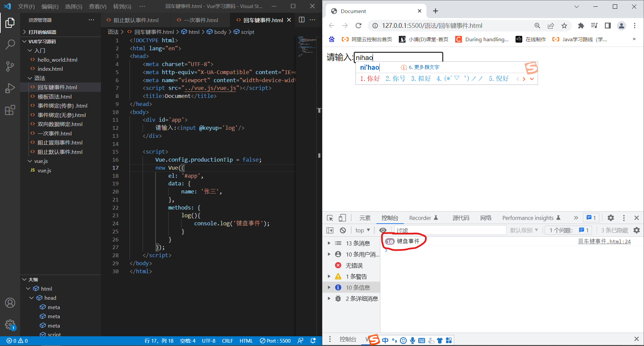Click Port : 5500 in status bar
This screenshot has height=346, width=644.
coord(275,341)
